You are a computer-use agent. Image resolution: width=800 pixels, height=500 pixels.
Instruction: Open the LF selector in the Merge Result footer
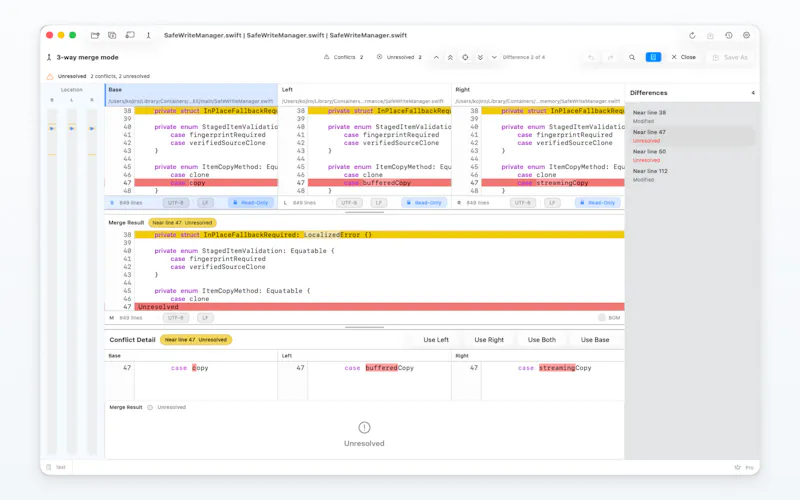click(205, 318)
